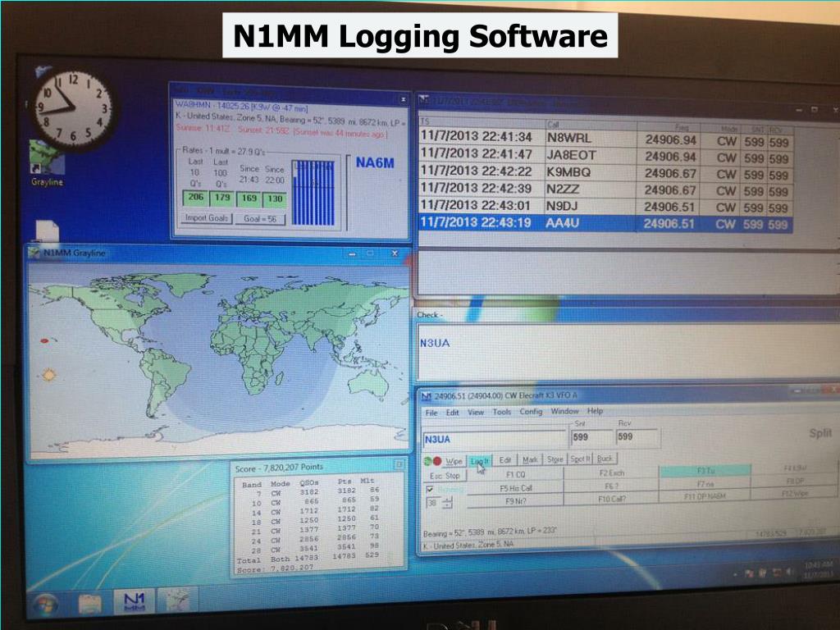
Task: Click the red station marker on map
Action: (44, 340)
